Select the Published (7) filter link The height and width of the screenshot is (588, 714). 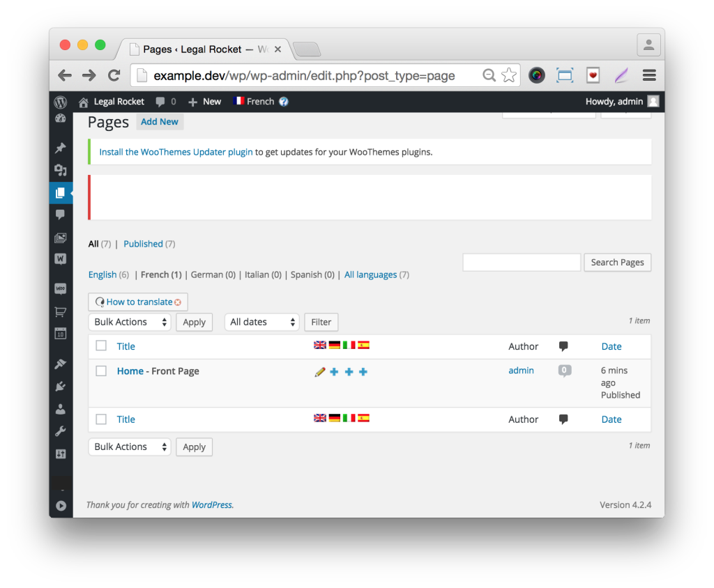click(x=144, y=243)
